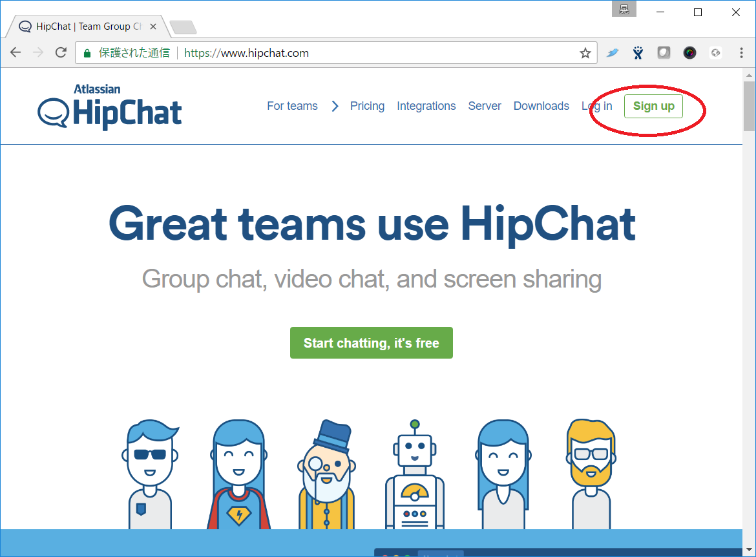Image resolution: width=756 pixels, height=557 pixels.
Task: Expand the chevron next to For teams
Action: coord(335,106)
